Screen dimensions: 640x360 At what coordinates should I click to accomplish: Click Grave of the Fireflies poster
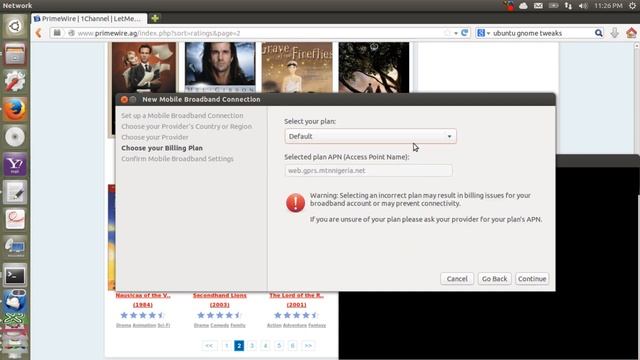297,67
